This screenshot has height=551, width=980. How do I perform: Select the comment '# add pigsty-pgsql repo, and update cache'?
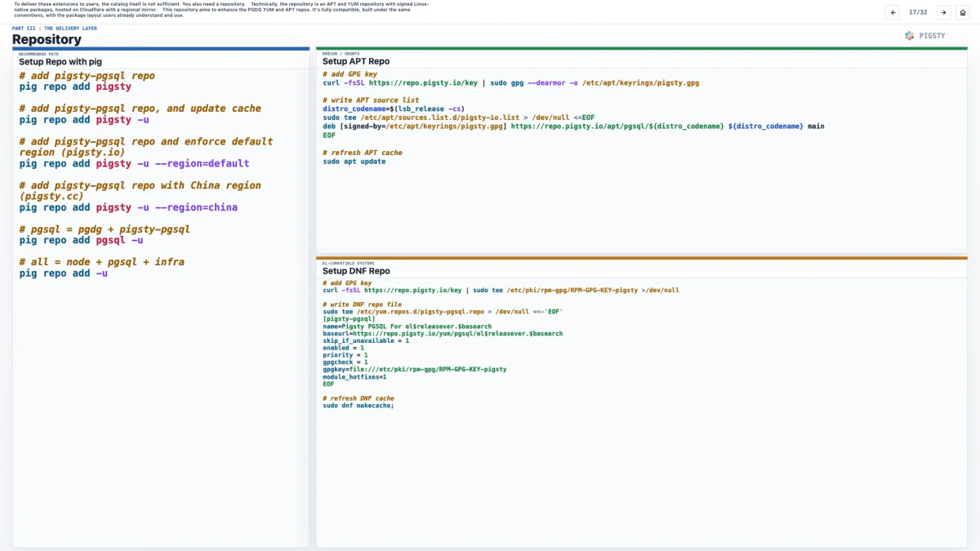(140, 109)
